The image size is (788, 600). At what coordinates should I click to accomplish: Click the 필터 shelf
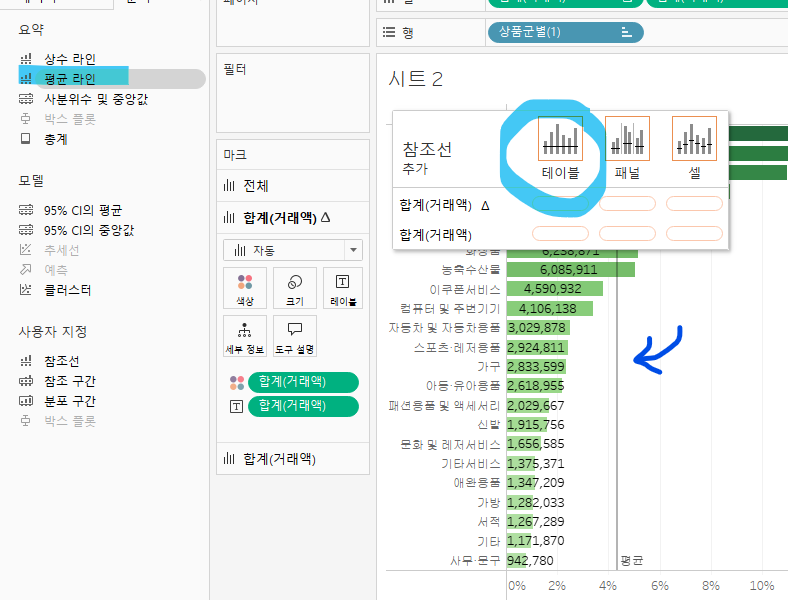pyautogui.click(x=293, y=92)
